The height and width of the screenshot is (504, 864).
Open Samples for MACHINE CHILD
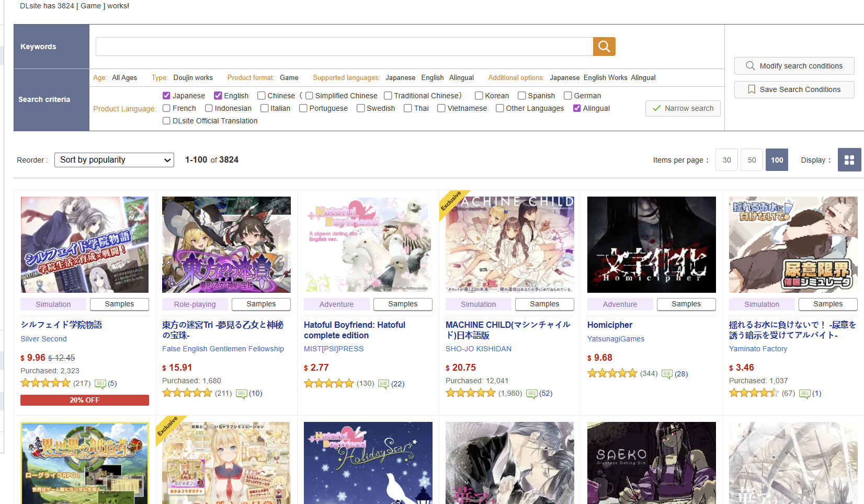click(544, 304)
